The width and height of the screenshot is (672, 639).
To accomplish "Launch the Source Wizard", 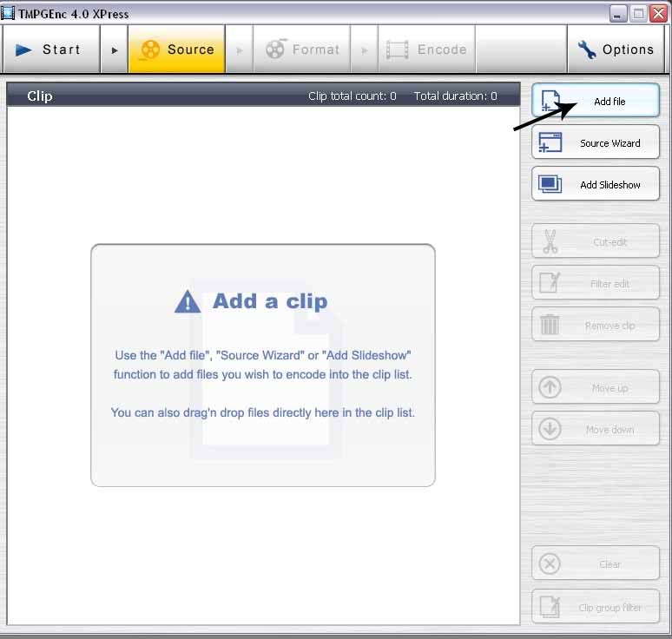I will pyautogui.click(x=596, y=142).
